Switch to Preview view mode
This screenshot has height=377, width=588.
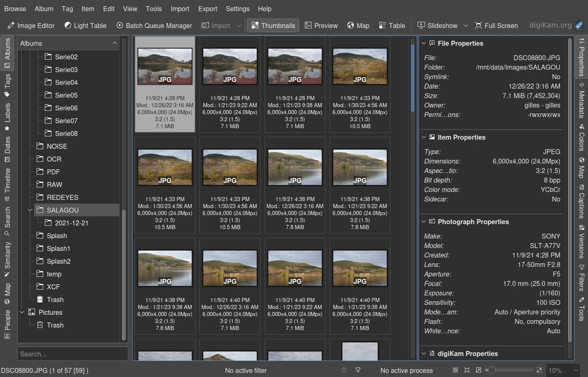pos(321,26)
